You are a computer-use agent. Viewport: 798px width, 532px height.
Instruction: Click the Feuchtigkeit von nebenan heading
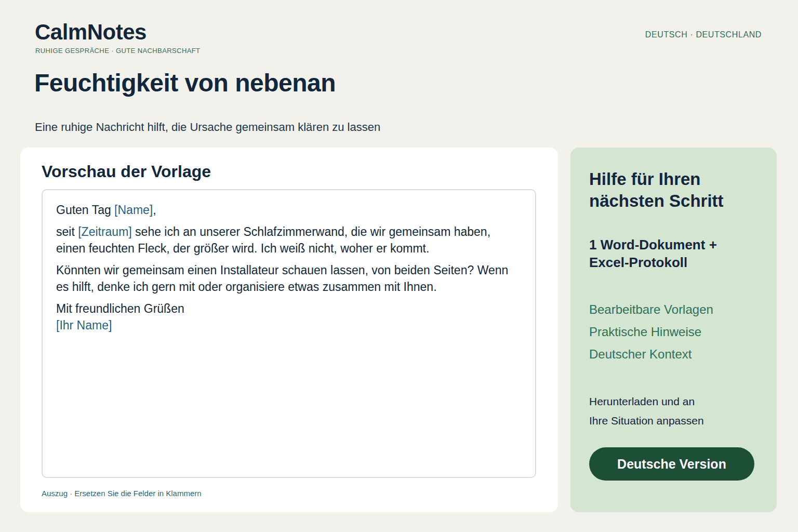coord(185,83)
